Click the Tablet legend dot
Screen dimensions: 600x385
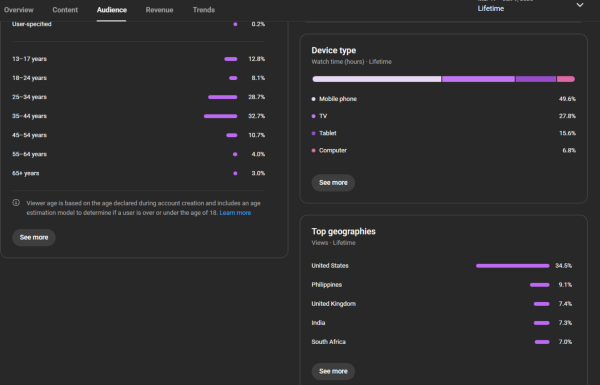313,133
